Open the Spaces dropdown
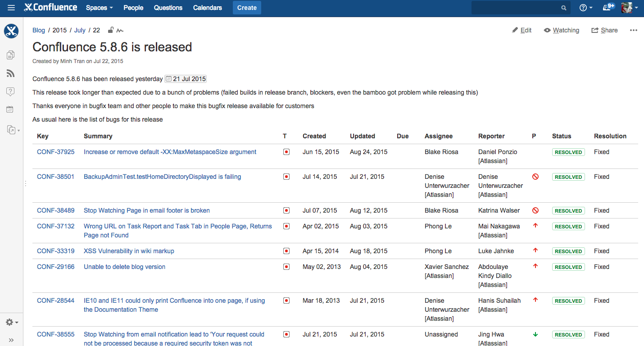644x346 pixels. pos(99,8)
